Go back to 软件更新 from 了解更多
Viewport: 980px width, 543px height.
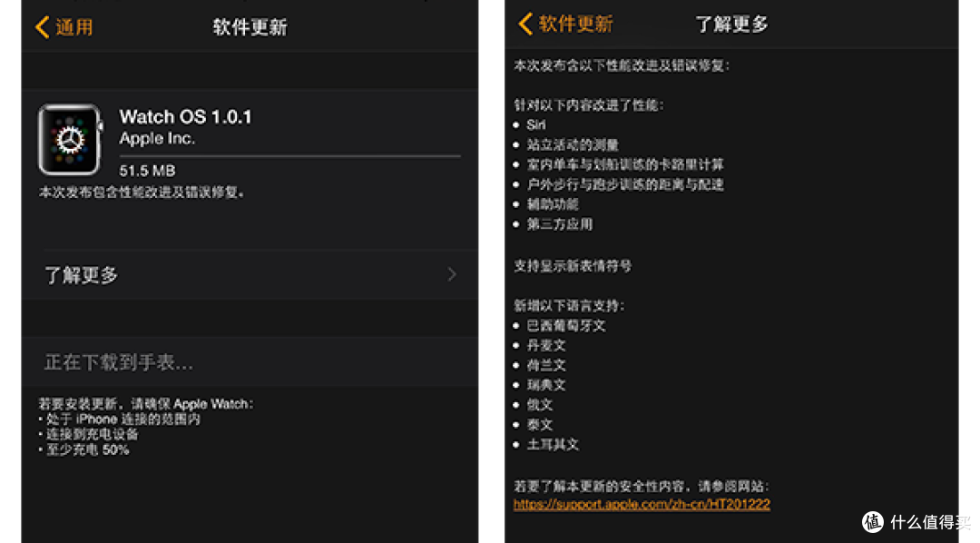click(565, 25)
